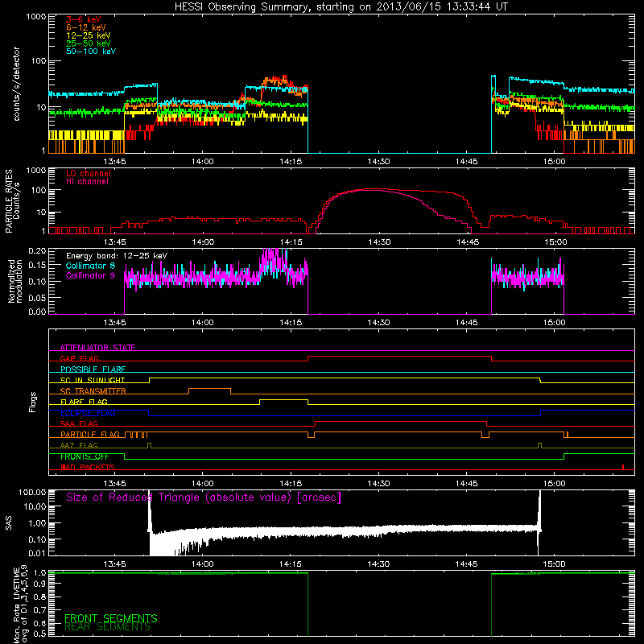Screen dimensions: 644x644
Task: Click the LO channel legend entry
Action: (x=89, y=173)
